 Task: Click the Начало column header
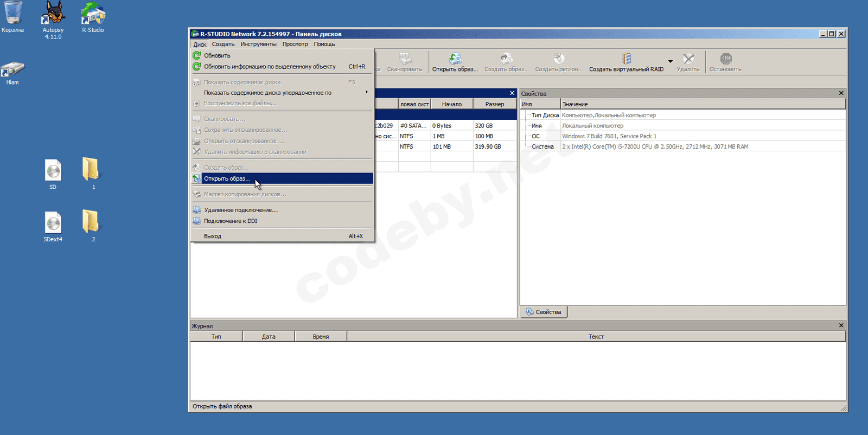(452, 104)
